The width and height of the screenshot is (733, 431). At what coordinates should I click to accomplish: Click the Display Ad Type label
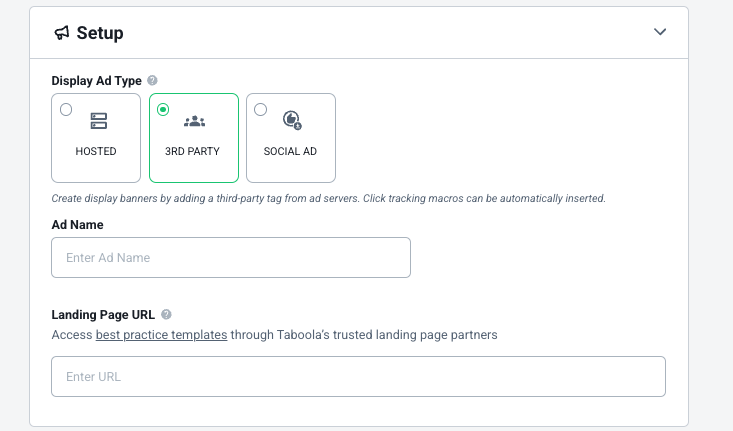point(96,81)
